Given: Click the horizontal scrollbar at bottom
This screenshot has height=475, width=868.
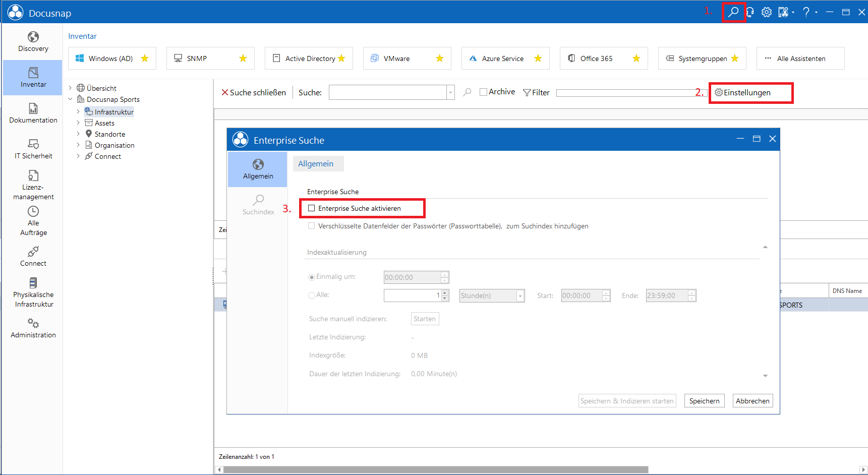Looking at the screenshot, I should tap(436, 469).
